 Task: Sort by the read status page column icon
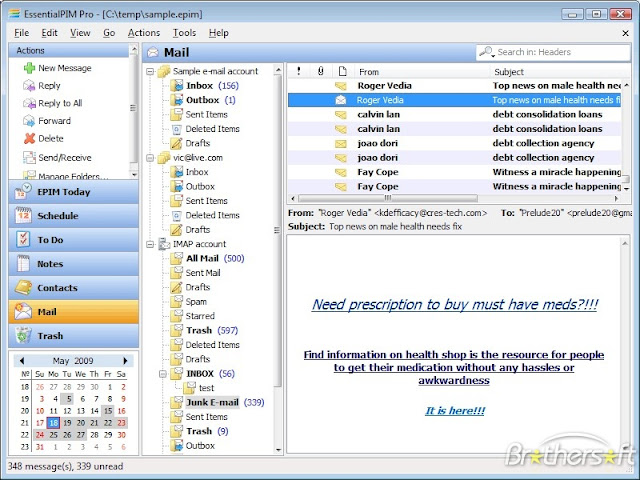click(x=342, y=71)
